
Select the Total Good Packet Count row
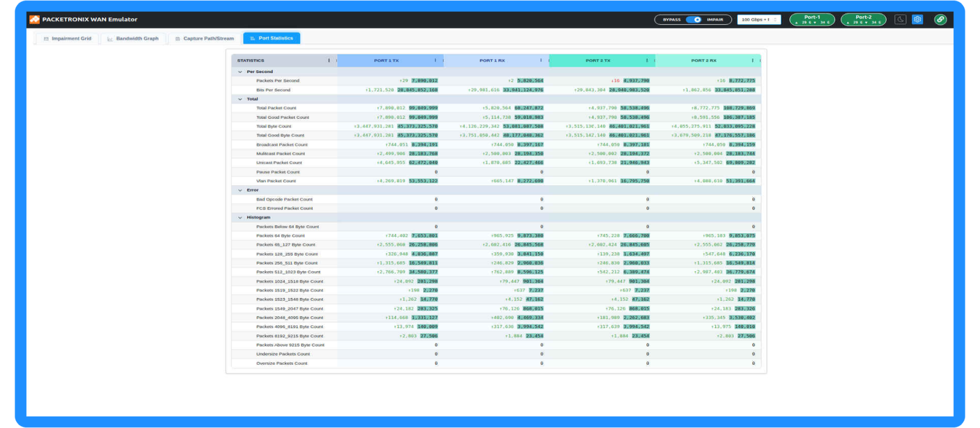[283, 117]
